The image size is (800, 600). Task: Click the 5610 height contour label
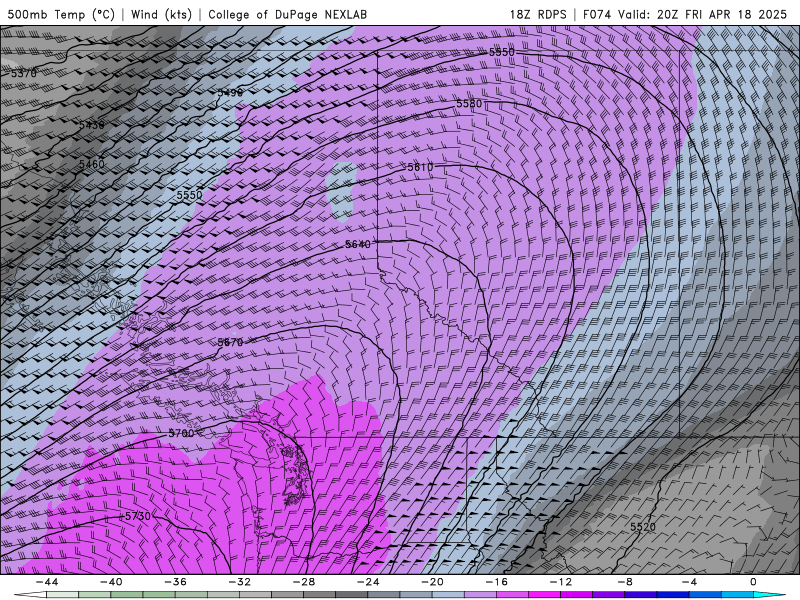tap(420, 167)
